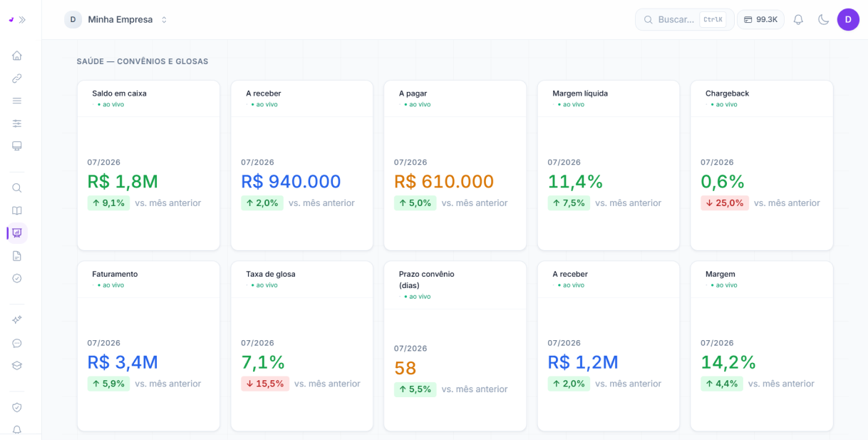868x440 pixels.
Task: Click the Buscar search field
Action: pos(684,20)
